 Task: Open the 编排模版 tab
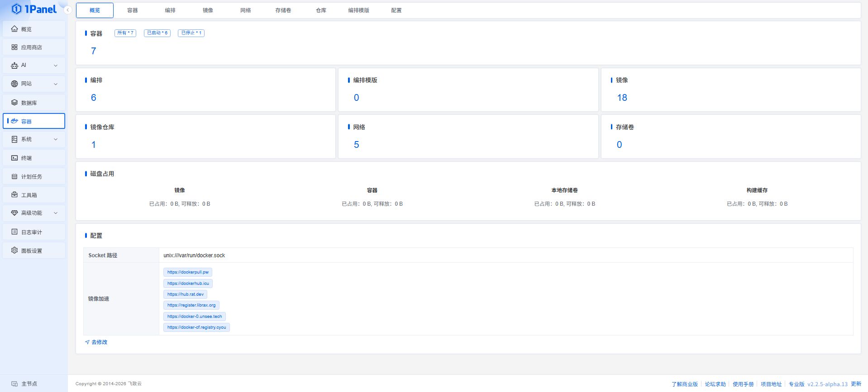click(x=359, y=10)
